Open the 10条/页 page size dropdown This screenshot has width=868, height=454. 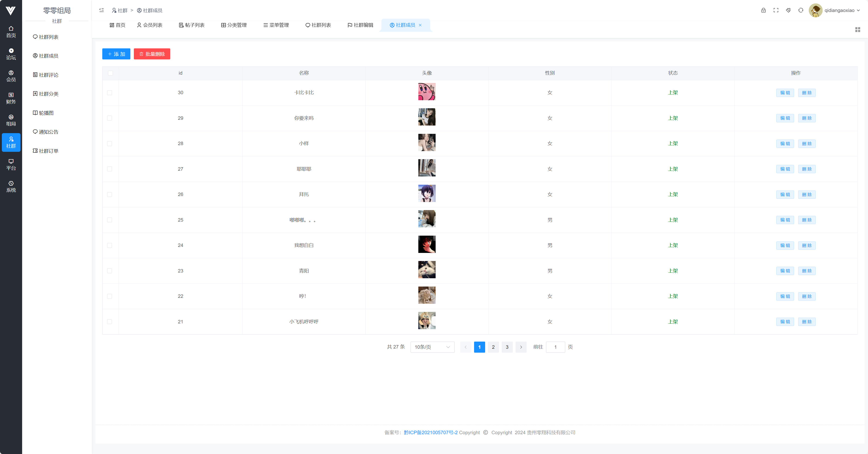pyautogui.click(x=432, y=347)
